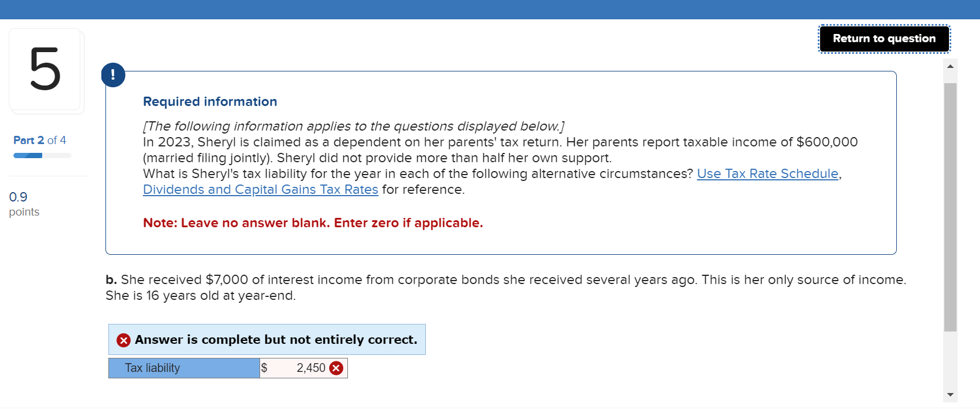The width and height of the screenshot is (980, 410).
Task: Select the Tax liability amount input field
Action: [305, 368]
